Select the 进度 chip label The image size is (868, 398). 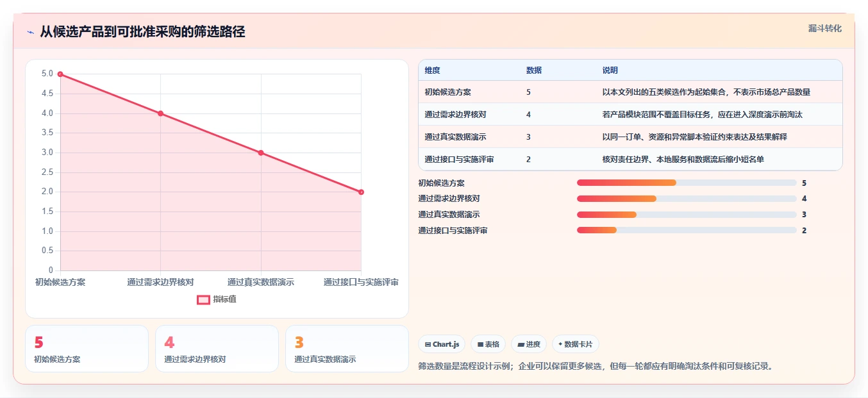[x=533, y=344]
